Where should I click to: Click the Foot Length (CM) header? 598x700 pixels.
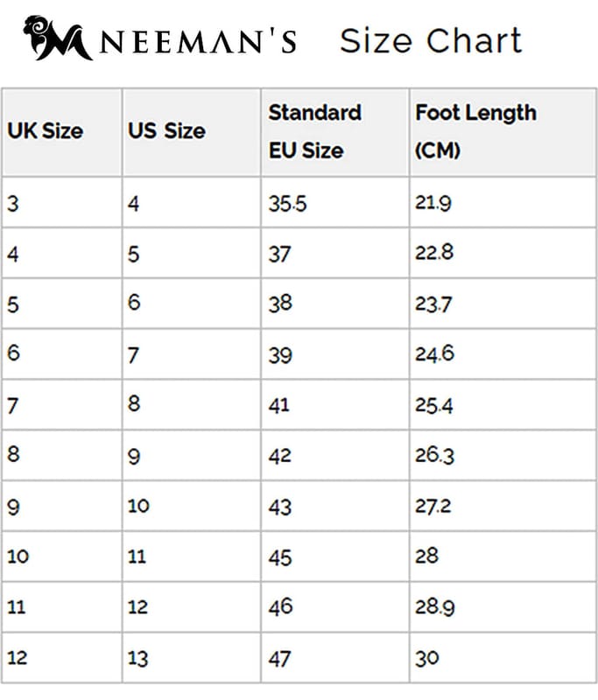coord(475,131)
